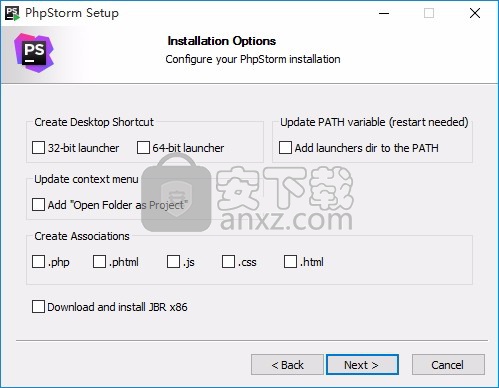Click the Update PATH variable group label
Screen dimensions: 499x388
[374, 122]
